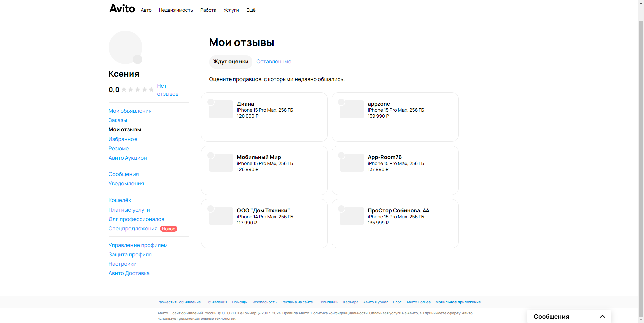
Task: Click the ПроСтор Собинова listing thumbnail
Action: pos(352,216)
